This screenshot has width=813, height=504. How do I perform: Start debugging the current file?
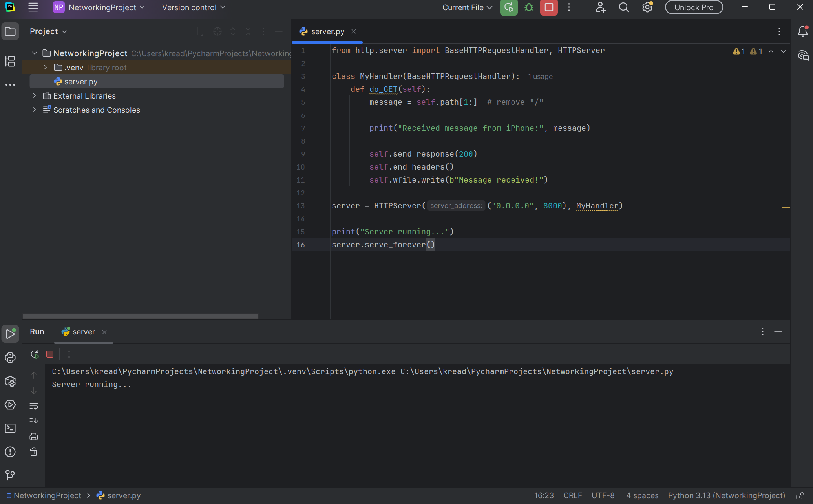(x=528, y=7)
